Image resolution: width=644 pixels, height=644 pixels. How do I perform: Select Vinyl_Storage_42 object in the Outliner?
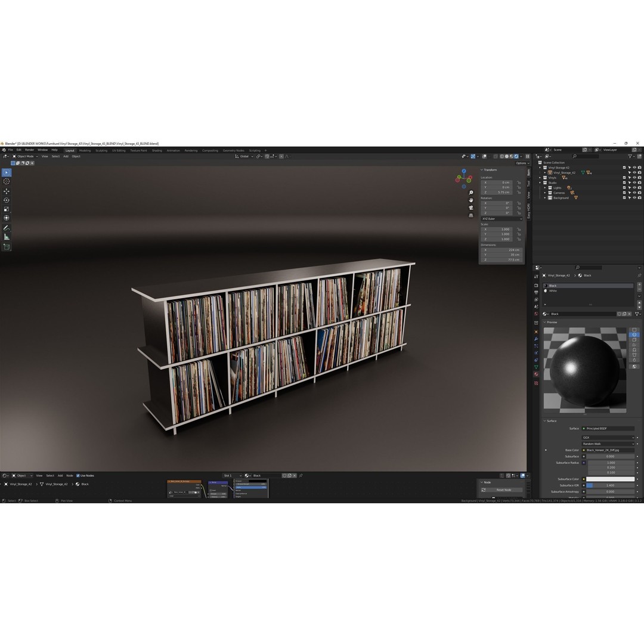563,172
